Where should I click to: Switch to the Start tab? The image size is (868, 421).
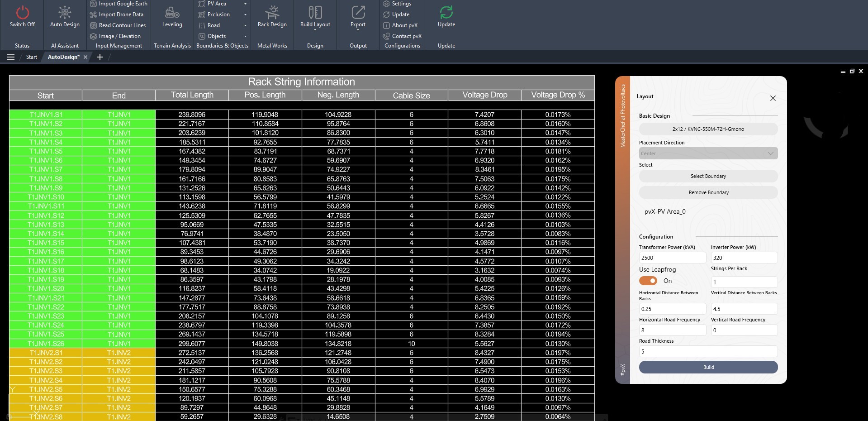coord(32,57)
